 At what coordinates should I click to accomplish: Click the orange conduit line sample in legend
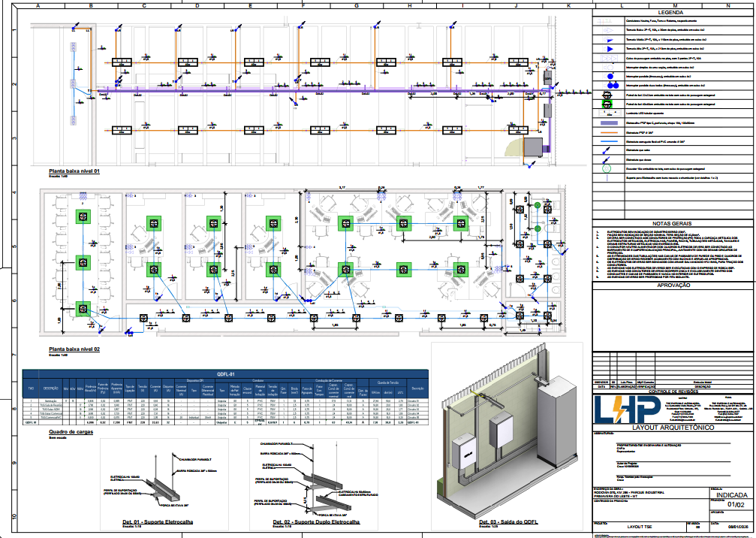point(607,132)
